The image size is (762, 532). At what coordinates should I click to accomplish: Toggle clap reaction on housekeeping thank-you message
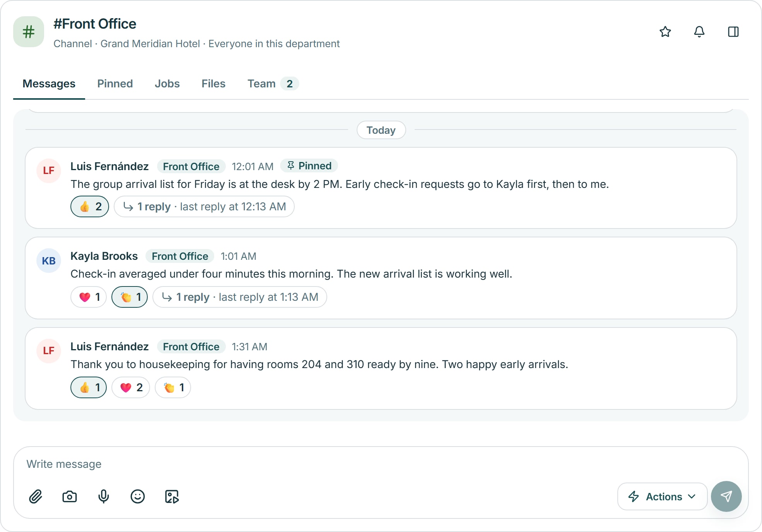click(x=173, y=387)
